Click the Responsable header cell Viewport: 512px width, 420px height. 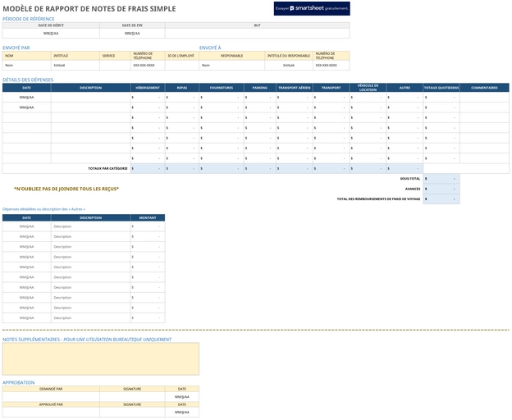pos(232,56)
